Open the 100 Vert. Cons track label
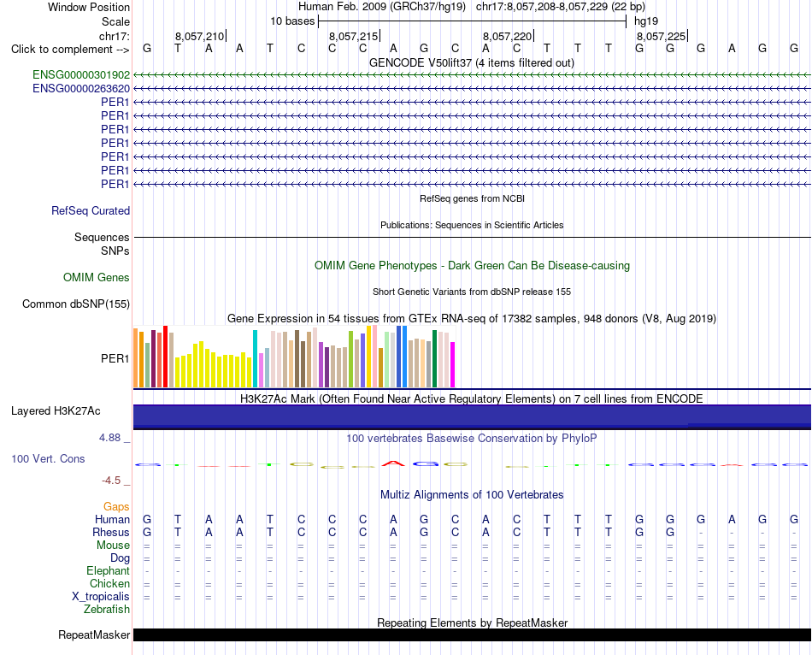The height and width of the screenshot is (655, 812). [48, 458]
